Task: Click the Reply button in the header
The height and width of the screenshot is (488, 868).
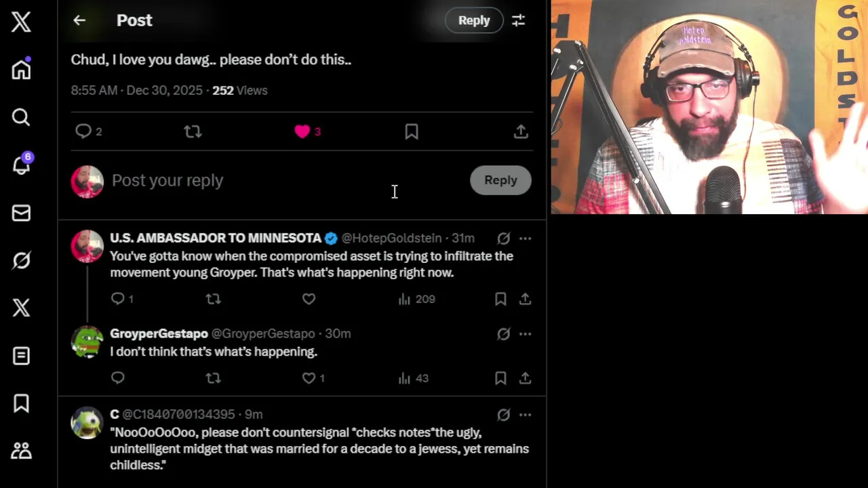Action: tap(474, 20)
